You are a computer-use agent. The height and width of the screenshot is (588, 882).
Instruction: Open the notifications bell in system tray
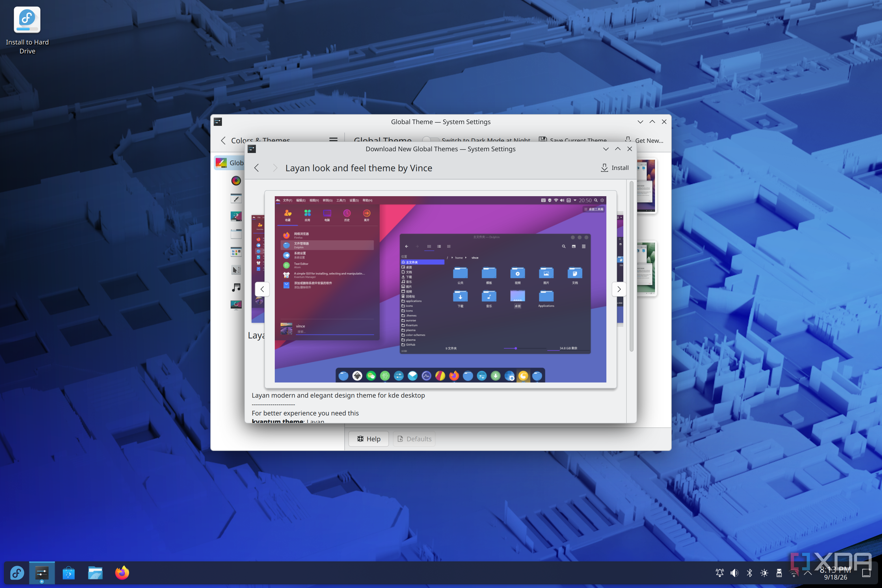(x=720, y=573)
